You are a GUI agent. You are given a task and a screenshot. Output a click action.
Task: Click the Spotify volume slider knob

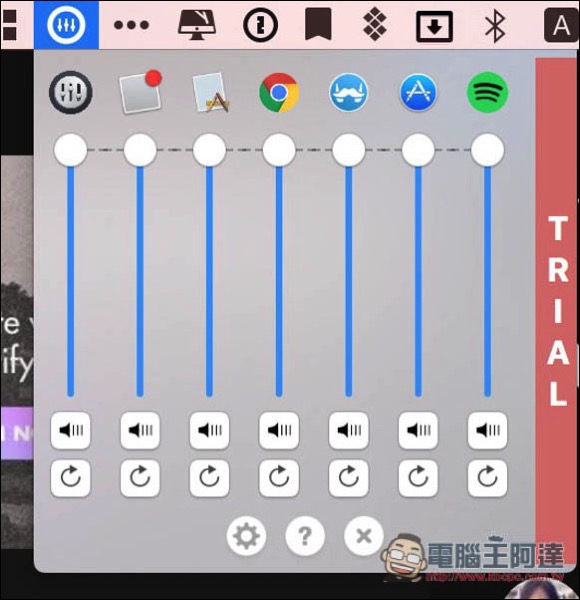coord(487,150)
